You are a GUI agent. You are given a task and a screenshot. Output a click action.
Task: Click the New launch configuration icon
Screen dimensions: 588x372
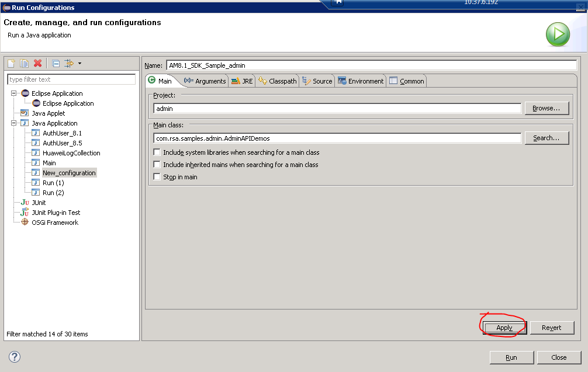11,64
